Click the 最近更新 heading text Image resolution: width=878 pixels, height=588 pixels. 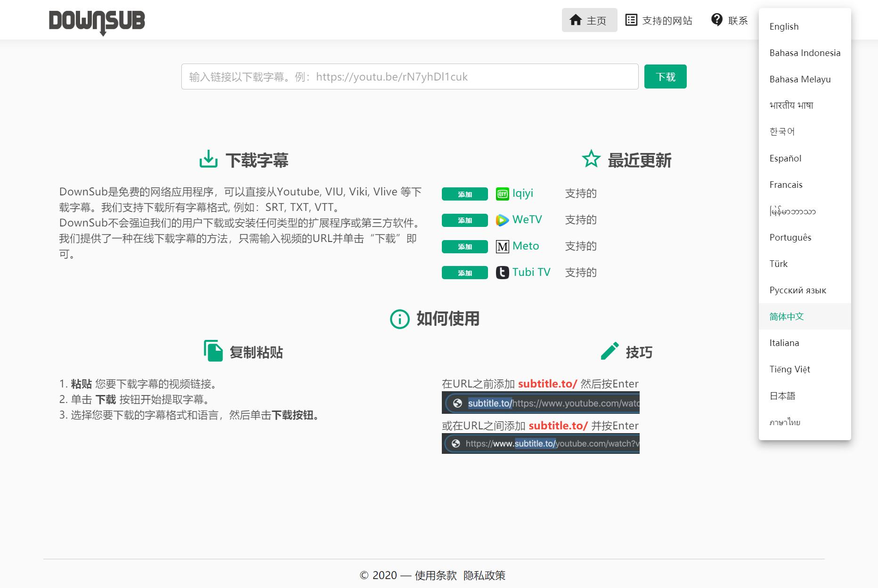tap(640, 160)
